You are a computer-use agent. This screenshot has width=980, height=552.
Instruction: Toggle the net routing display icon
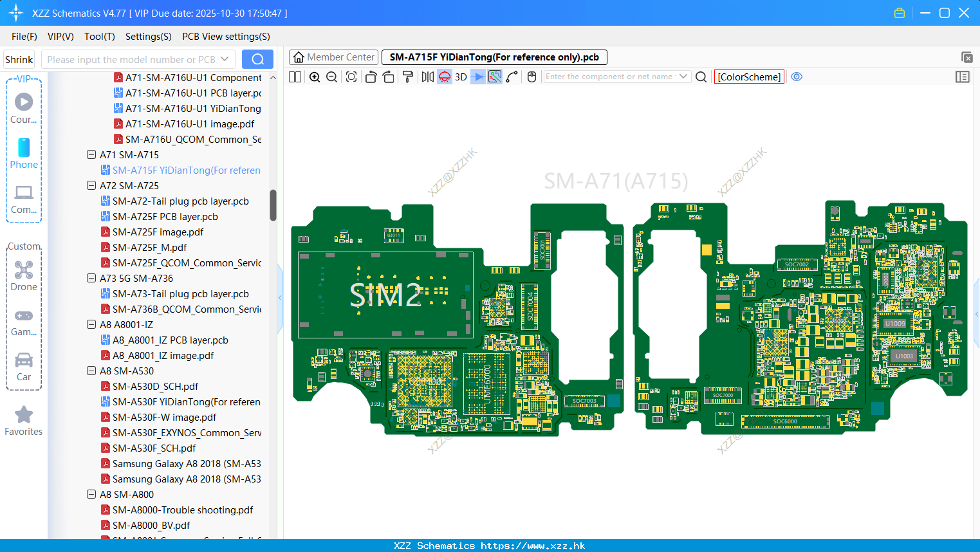[495, 77]
